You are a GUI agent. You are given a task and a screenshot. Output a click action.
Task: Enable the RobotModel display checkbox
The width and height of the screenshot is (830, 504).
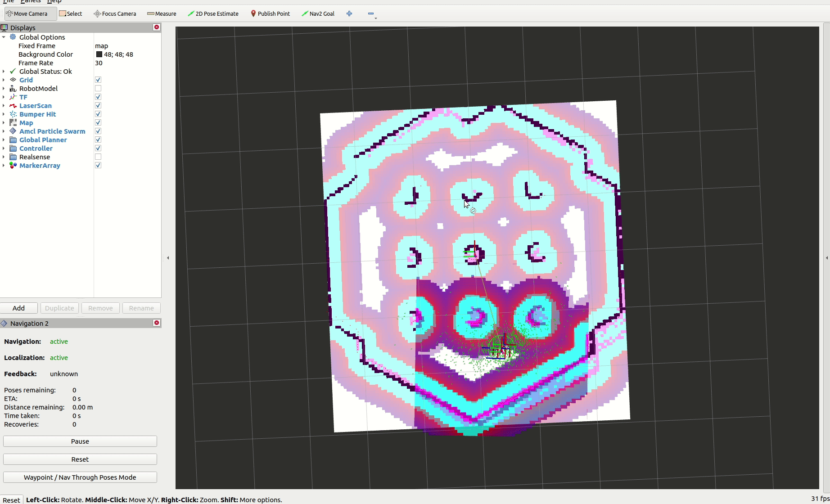[98, 88]
